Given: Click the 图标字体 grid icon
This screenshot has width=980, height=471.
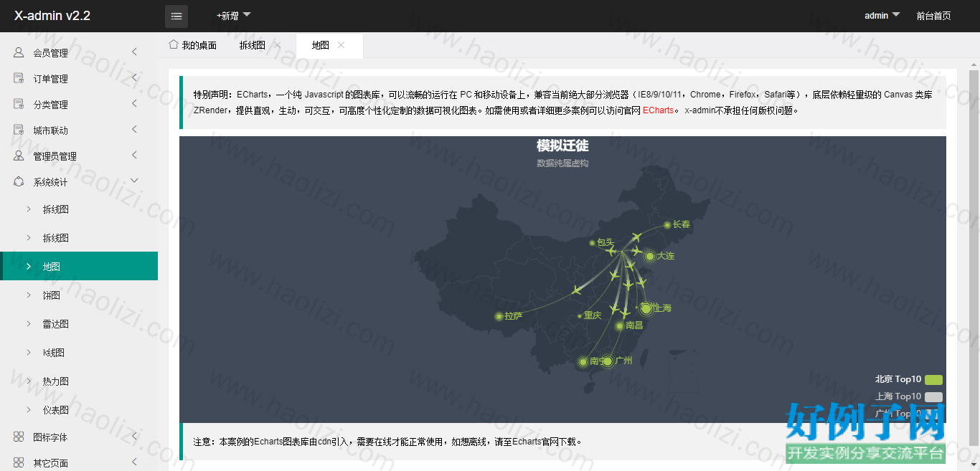Looking at the screenshot, I should tap(19, 437).
